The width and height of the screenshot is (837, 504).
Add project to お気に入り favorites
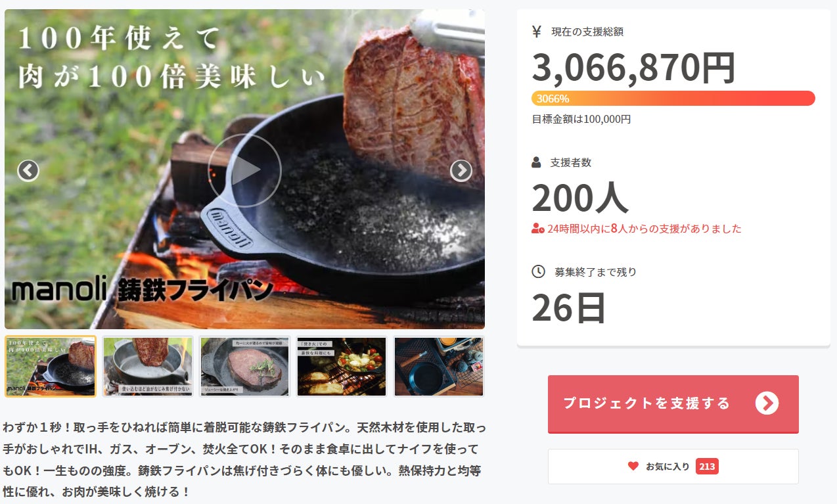pos(673,467)
